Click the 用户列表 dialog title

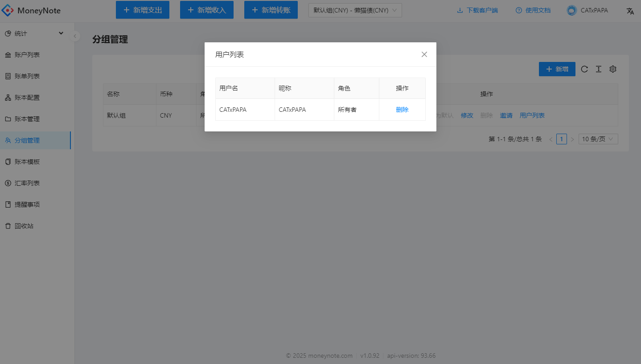tap(230, 54)
